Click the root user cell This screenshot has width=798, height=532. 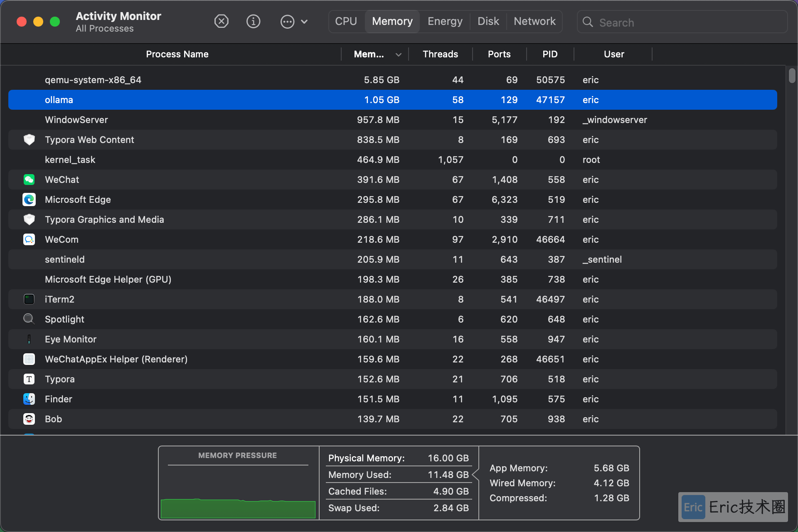click(591, 160)
